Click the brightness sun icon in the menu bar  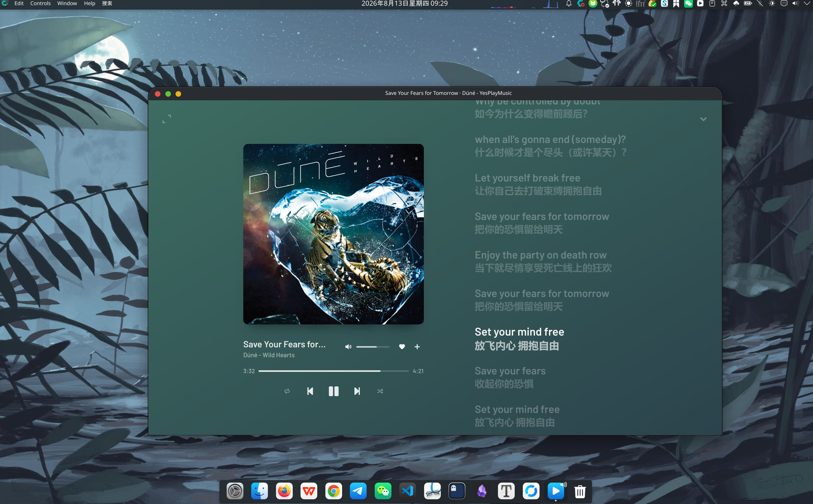click(772, 3)
